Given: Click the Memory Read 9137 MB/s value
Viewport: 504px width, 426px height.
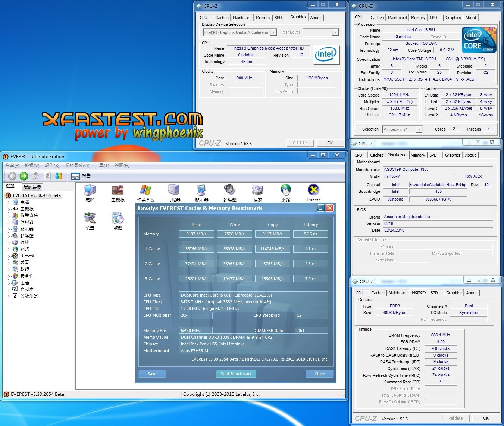Looking at the screenshot, I should tap(196, 234).
